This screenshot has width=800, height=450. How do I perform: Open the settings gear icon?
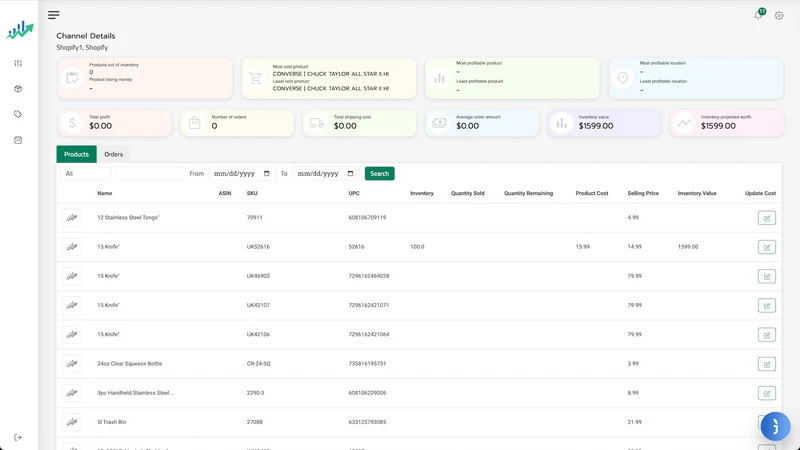[779, 16]
